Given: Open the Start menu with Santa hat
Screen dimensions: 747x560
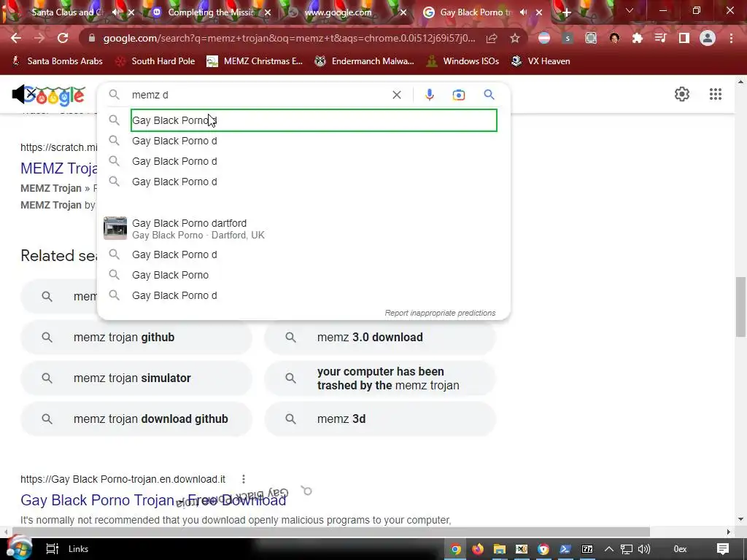Looking at the screenshot, I should [x=19, y=548].
